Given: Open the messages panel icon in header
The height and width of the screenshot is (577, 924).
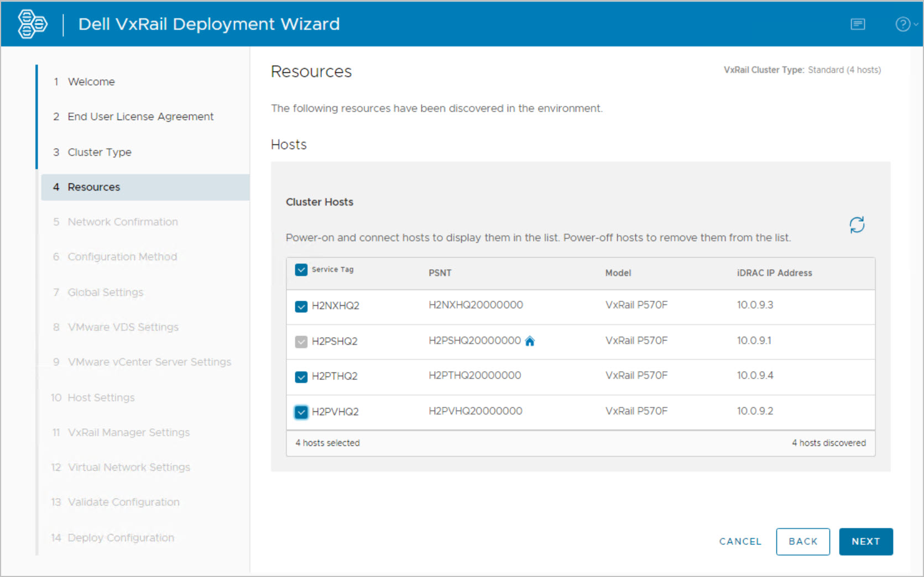Looking at the screenshot, I should [x=858, y=24].
